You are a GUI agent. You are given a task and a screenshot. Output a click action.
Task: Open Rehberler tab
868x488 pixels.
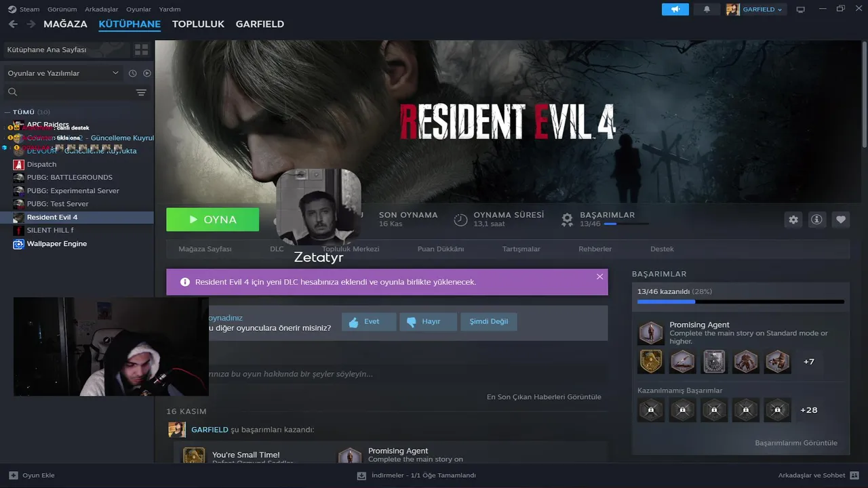pyautogui.click(x=595, y=249)
